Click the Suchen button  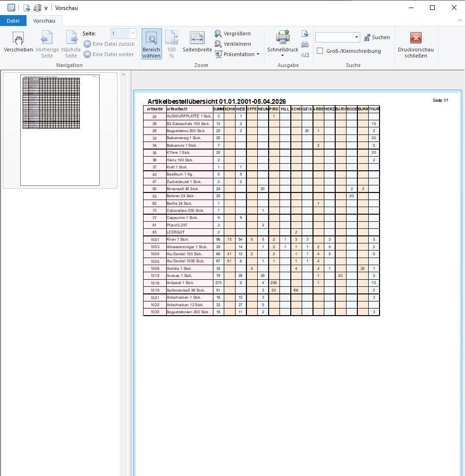tap(376, 37)
